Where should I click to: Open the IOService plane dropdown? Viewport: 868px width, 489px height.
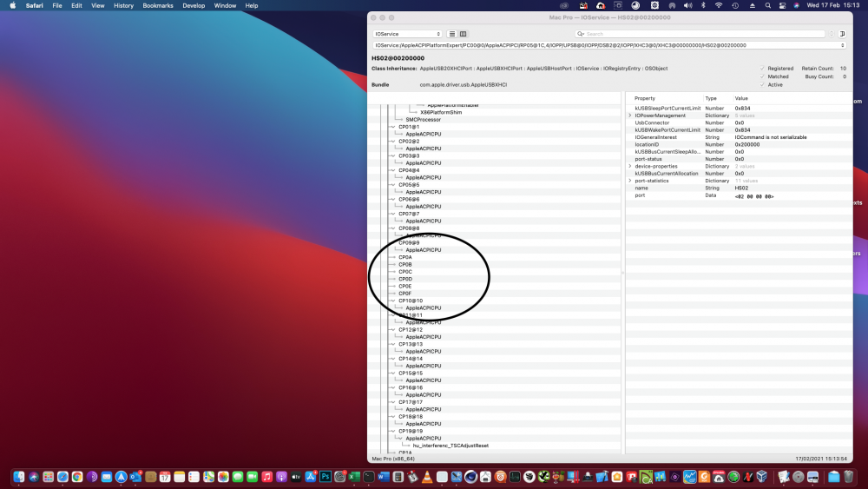(x=407, y=34)
